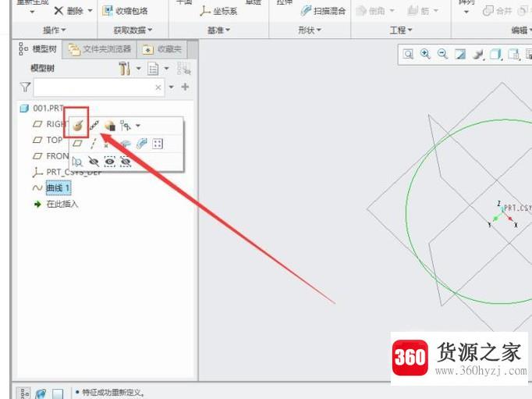Click 删除 delete button in ribbon
Screen dimensions: 532x399
click(69, 11)
